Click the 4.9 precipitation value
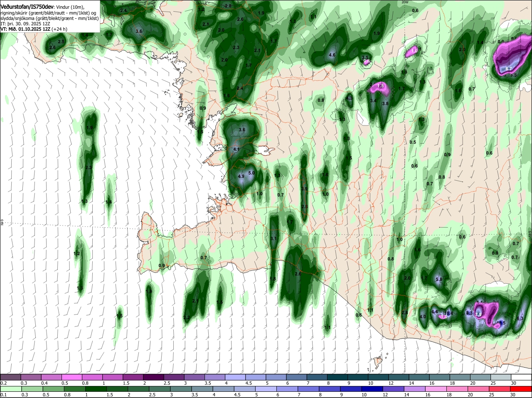532x398 pixels. (241, 176)
